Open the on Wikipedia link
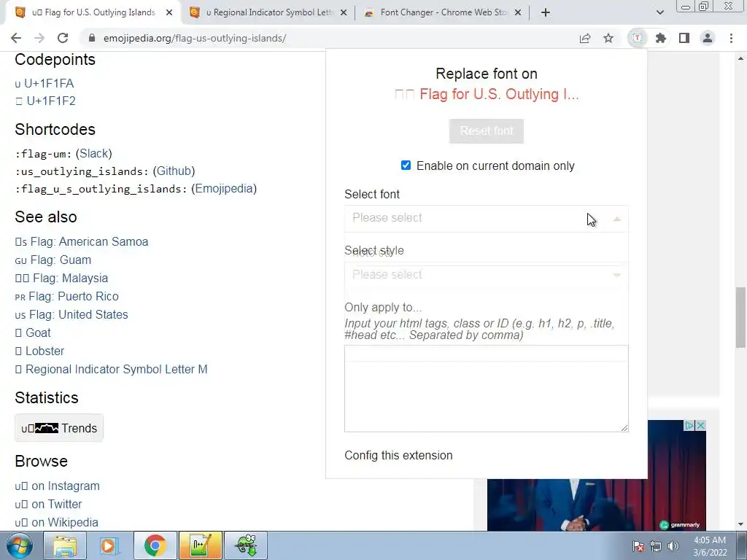 click(x=56, y=522)
